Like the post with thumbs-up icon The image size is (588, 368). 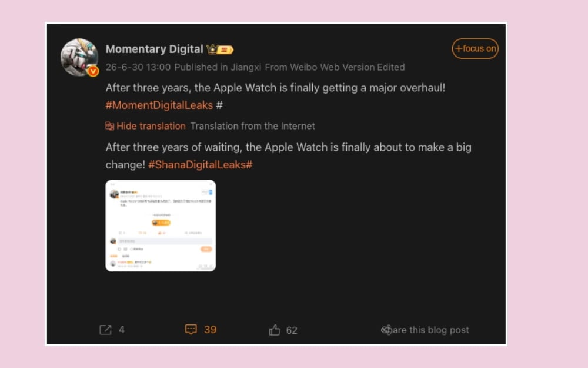tap(275, 330)
